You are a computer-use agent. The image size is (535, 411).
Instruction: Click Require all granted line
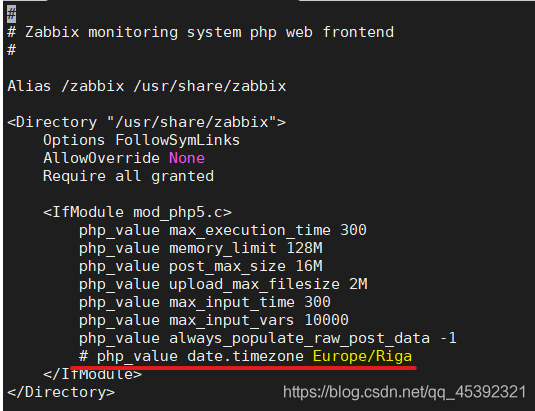click(129, 176)
